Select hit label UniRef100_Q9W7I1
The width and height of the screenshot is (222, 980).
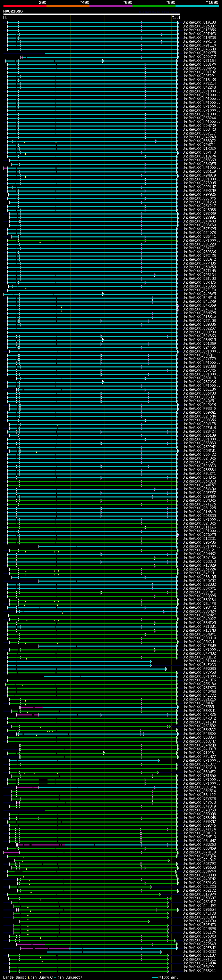[x=199, y=145]
